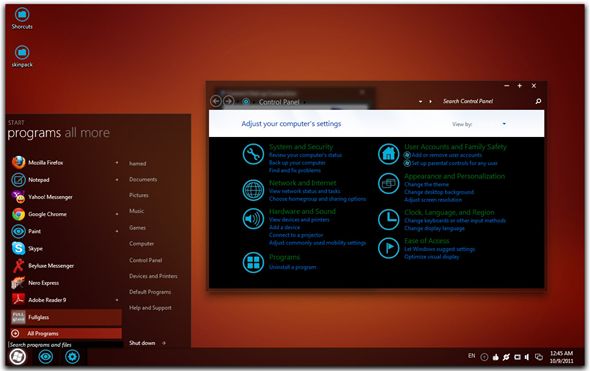Click Change desktop background link

[x=439, y=192]
